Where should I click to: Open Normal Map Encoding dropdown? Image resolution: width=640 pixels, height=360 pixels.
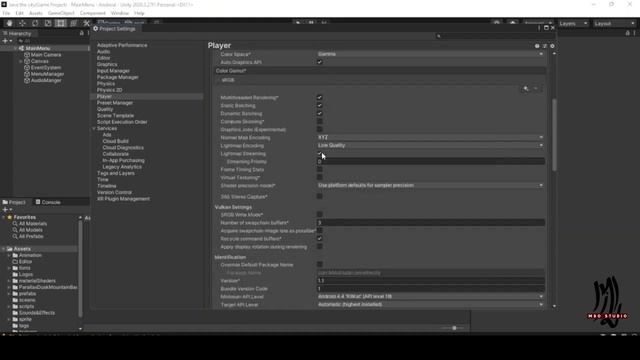(431, 137)
